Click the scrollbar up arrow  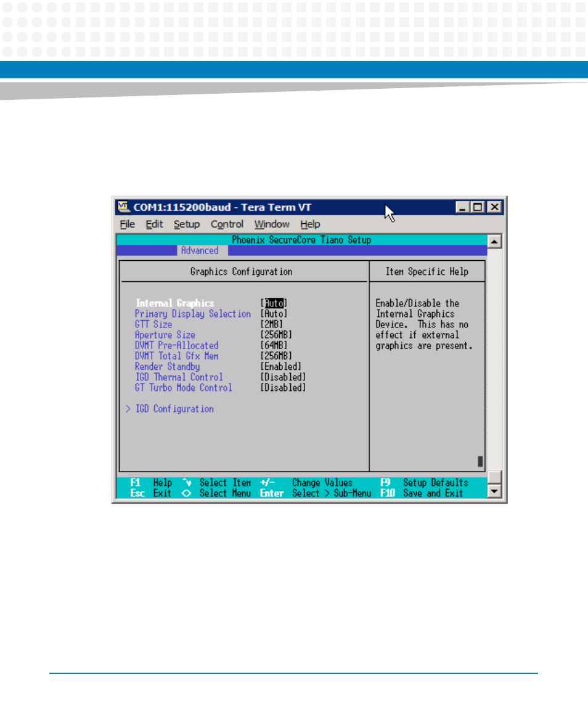point(494,242)
